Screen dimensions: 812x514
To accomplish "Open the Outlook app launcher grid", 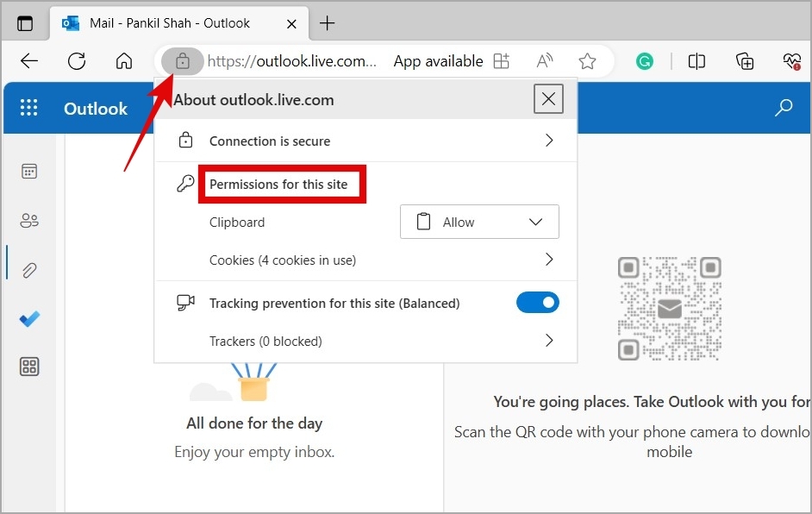I will [29, 108].
